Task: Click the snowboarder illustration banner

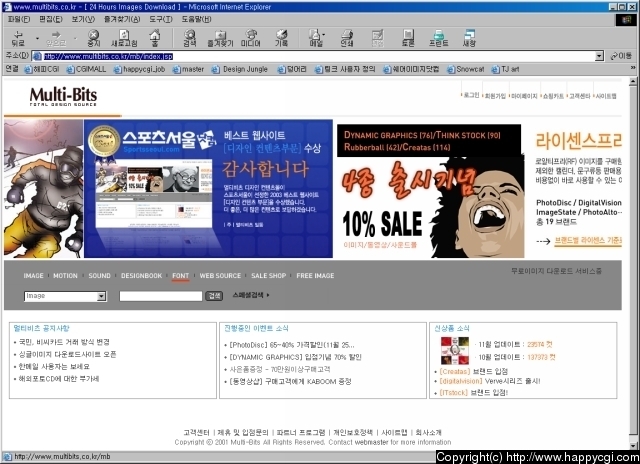Action: point(44,189)
